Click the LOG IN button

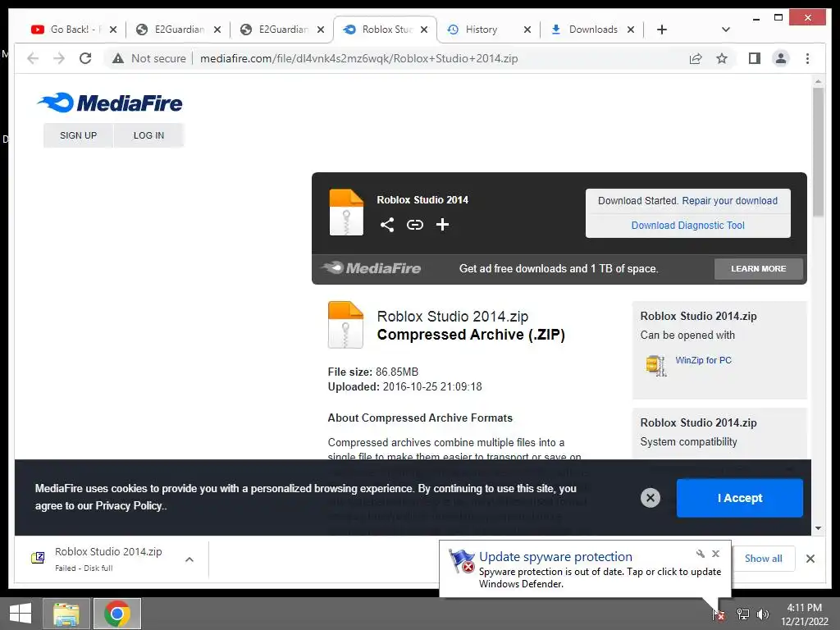[149, 135]
